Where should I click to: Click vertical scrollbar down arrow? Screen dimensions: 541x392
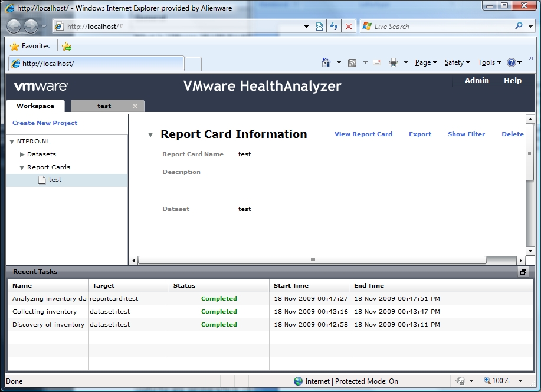pyautogui.click(x=530, y=251)
